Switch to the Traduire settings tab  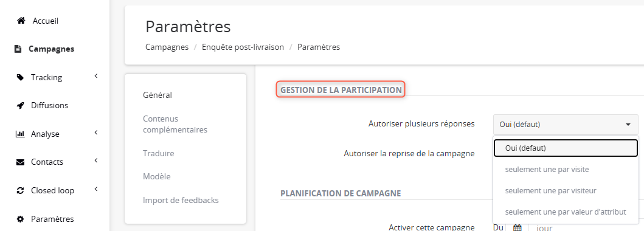(x=159, y=153)
